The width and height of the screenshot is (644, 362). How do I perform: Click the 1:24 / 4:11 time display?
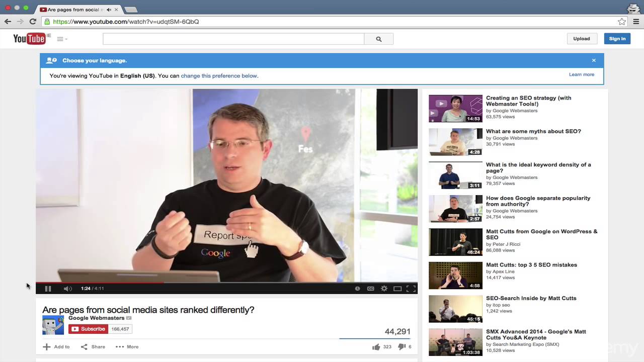(x=93, y=289)
